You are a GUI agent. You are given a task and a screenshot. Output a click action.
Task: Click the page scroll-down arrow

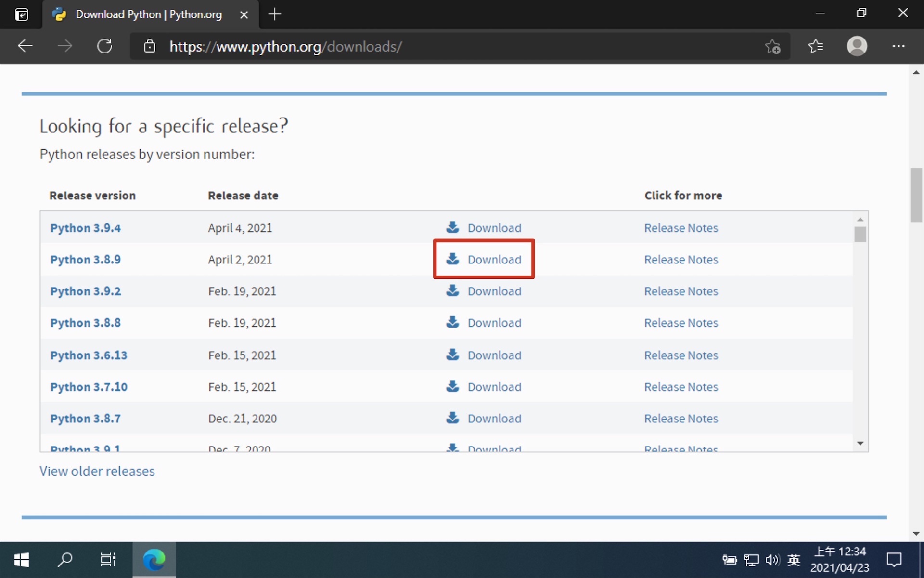916,534
